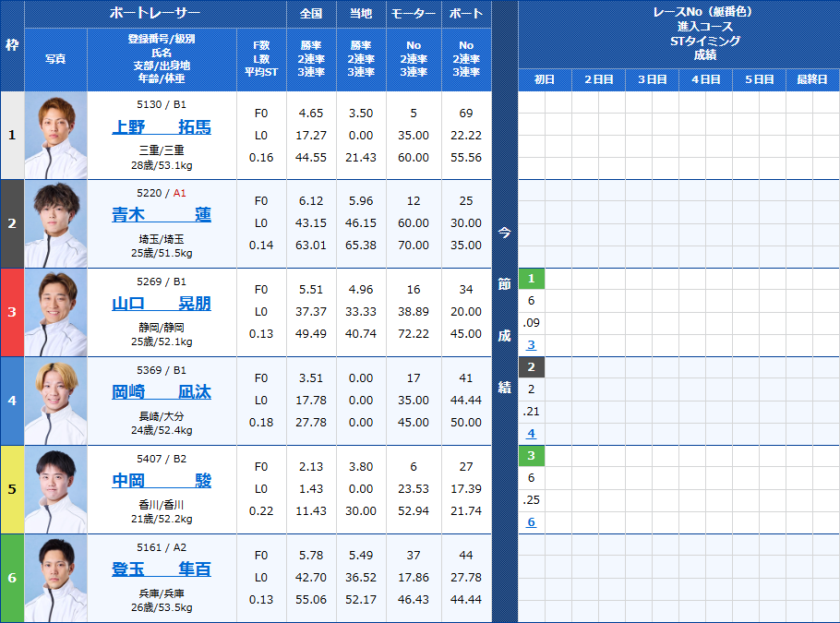Click the 4日目 column header
The width and height of the screenshot is (840, 623).
pyautogui.click(x=705, y=79)
